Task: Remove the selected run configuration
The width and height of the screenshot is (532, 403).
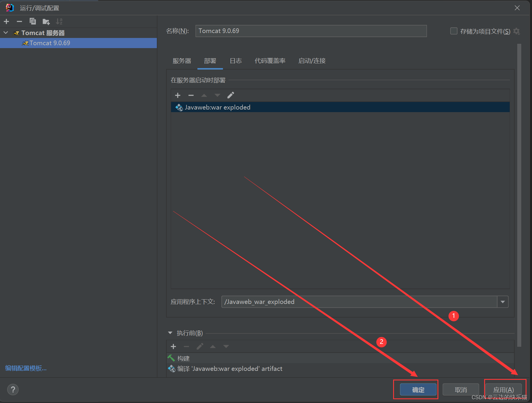Action: 19,21
